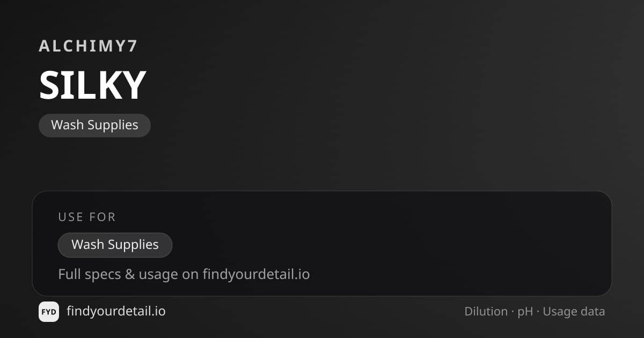
Task: Select the pH label in footer
Action: click(x=525, y=312)
